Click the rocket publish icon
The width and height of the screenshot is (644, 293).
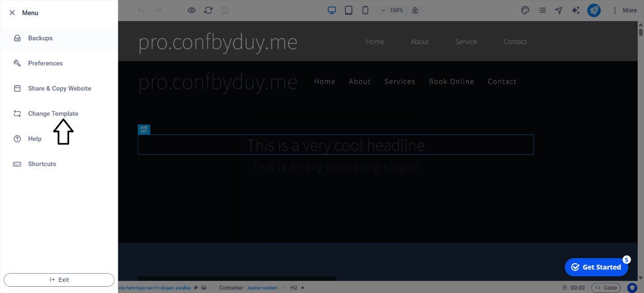(x=594, y=10)
